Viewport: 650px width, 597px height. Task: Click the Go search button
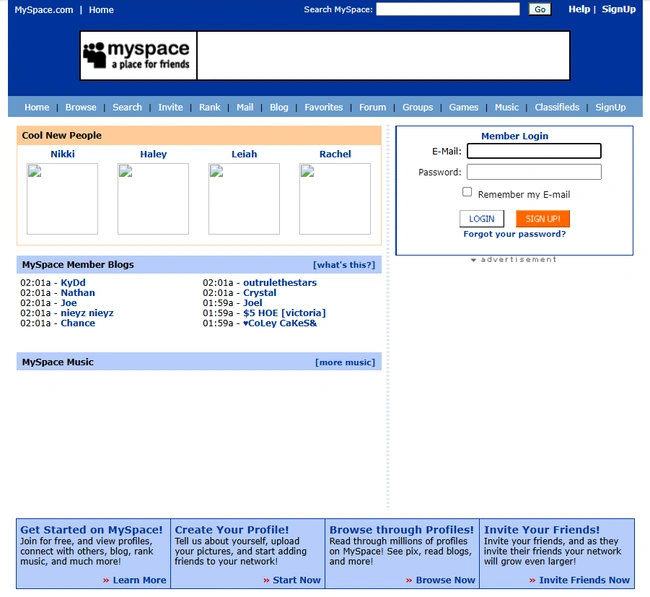(x=540, y=10)
